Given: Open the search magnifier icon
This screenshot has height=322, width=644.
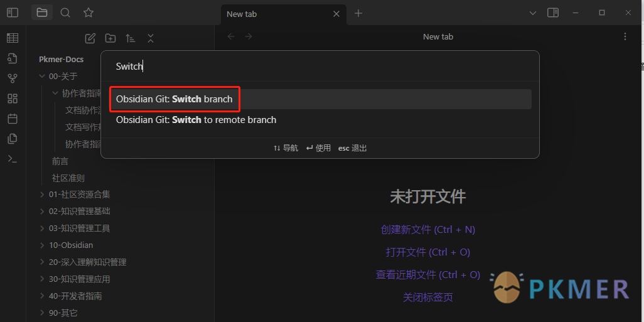Looking at the screenshot, I should tap(65, 13).
